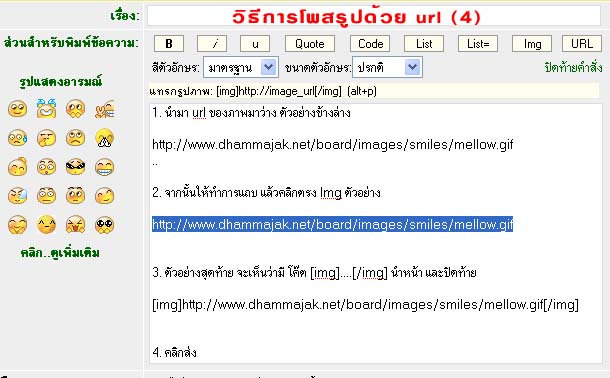The width and height of the screenshot is (610, 378).
Task: Insert the big black-eyed emoticon covering mouth
Action: click(x=105, y=224)
